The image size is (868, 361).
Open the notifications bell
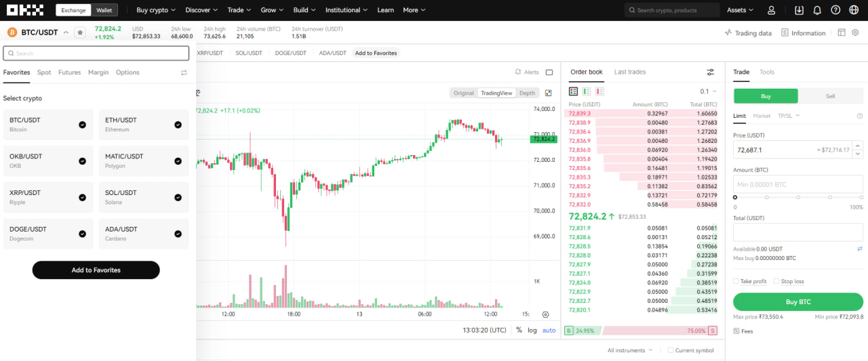click(x=817, y=10)
